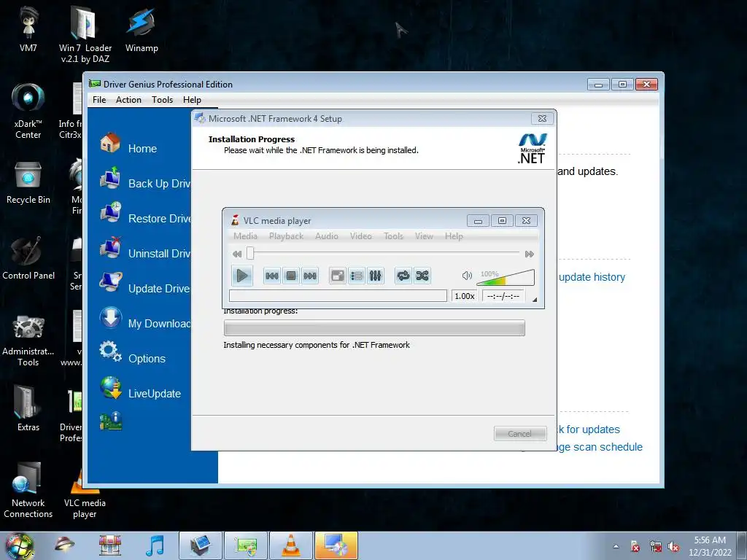
Task: Click the Options gear icon
Action: (111, 352)
